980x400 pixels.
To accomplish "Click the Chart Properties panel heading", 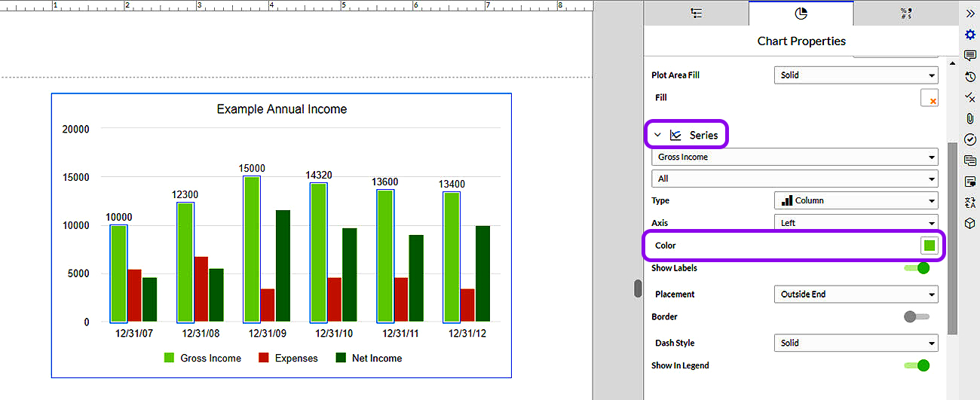I will pyautogui.click(x=801, y=41).
